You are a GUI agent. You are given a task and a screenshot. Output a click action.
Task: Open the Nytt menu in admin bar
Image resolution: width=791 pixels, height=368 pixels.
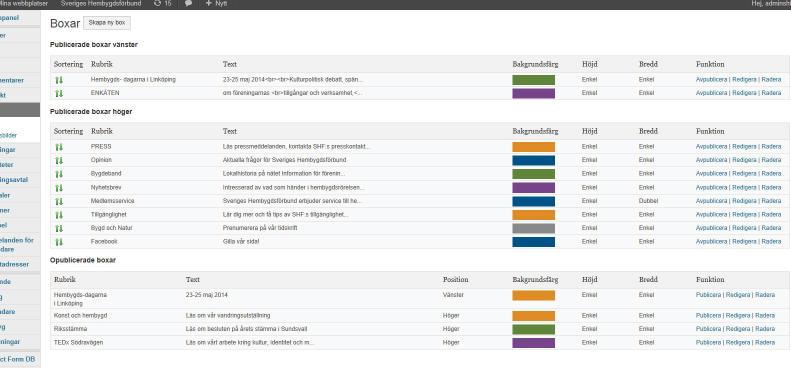coord(216,4)
